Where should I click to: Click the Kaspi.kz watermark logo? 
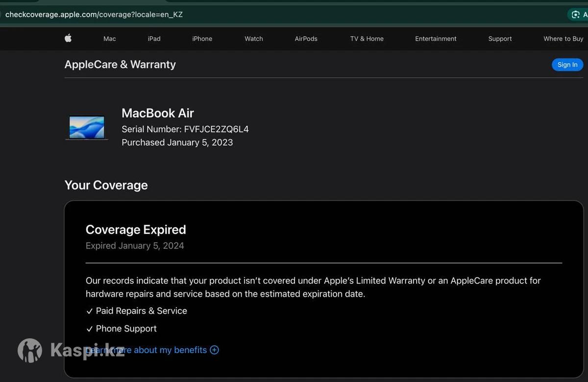click(x=30, y=350)
